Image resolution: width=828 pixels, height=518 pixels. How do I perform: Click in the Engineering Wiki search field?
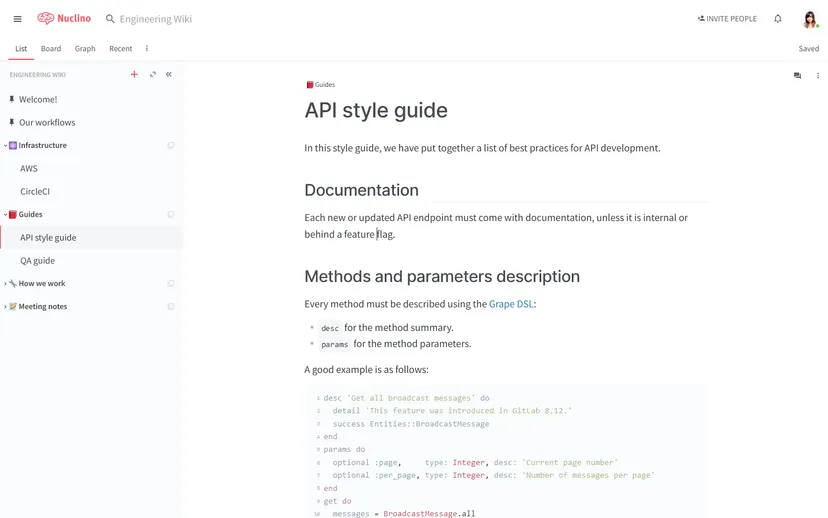click(156, 19)
